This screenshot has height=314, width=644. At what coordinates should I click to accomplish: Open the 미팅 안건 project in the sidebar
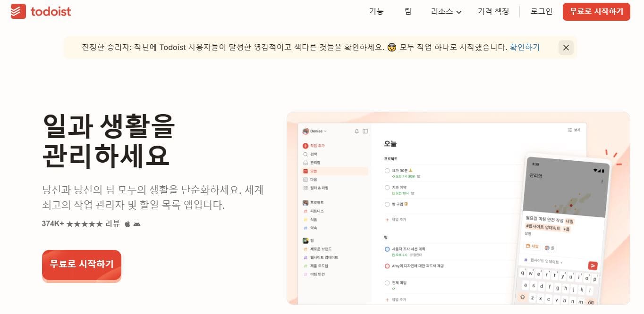(x=314, y=274)
